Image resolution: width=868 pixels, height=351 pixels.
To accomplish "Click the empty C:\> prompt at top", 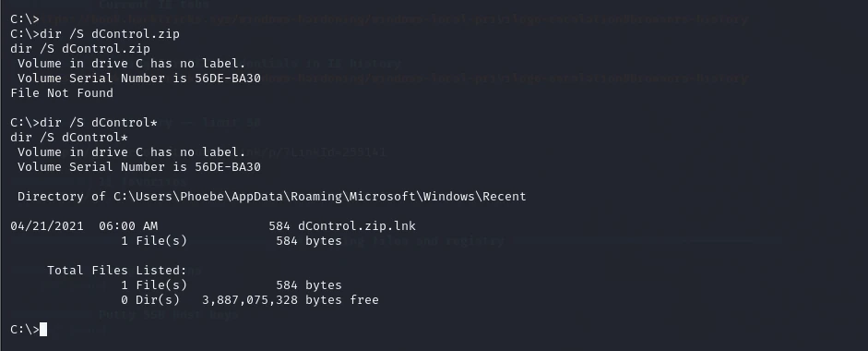I will coord(25,18).
